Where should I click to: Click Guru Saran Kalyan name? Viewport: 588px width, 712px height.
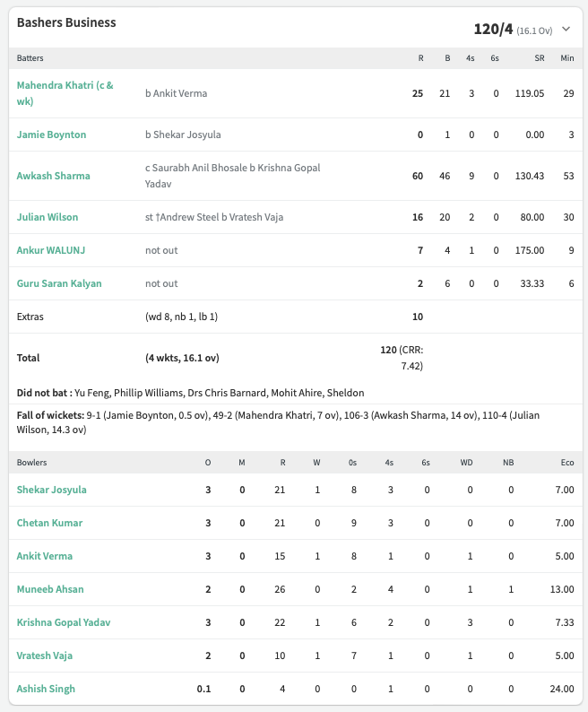coord(59,283)
